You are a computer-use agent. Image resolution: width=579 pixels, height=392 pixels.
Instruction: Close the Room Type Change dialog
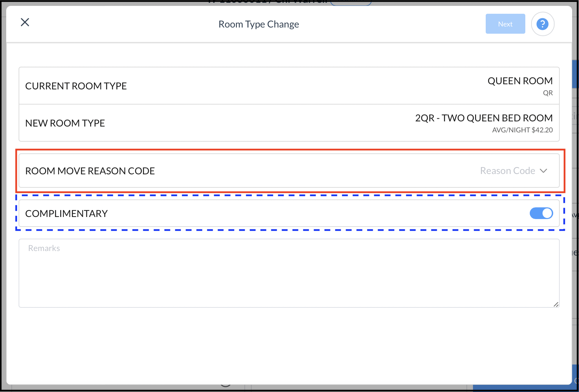[x=25, y=22]
